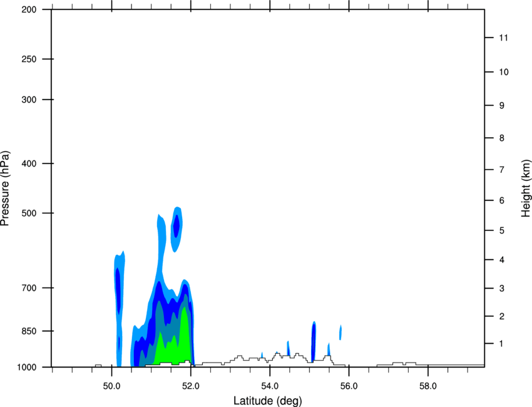532x407 pixels.
Task: Pick the 9 km height label
Action: (x=502, y=106)
